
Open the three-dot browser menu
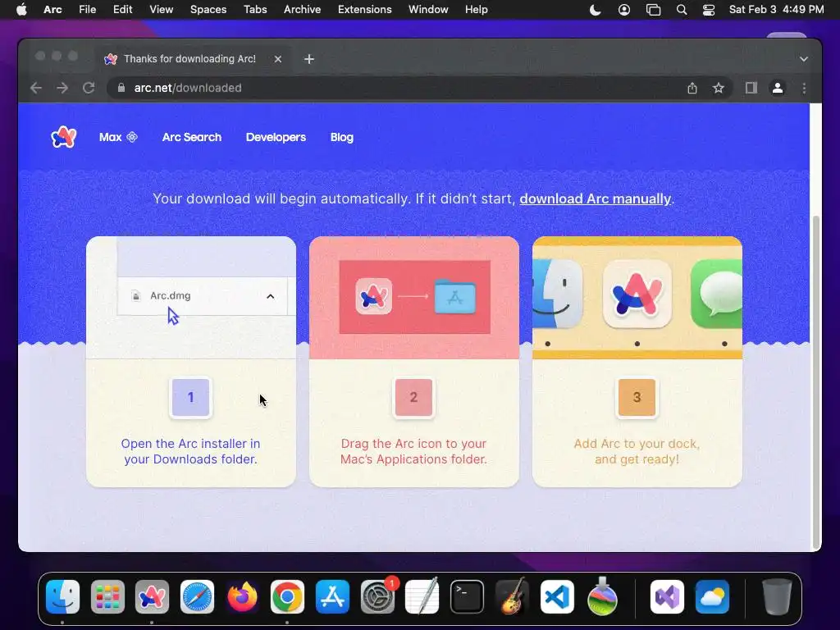pos(804,88)
